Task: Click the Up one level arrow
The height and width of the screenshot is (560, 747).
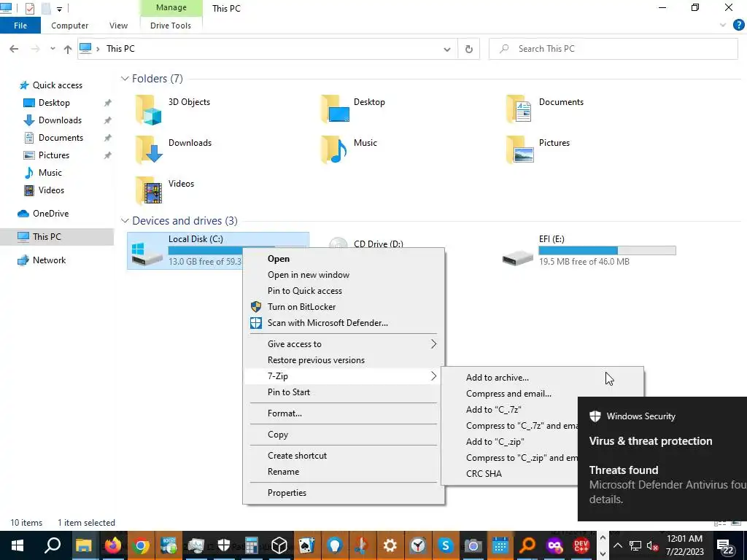Action: pos(68,49)
